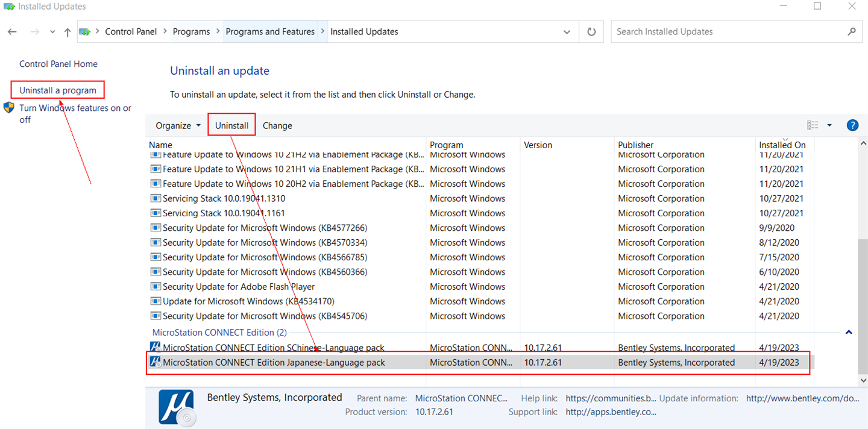Select MicroStation Japanese-Language pack row

coord(480,362)
